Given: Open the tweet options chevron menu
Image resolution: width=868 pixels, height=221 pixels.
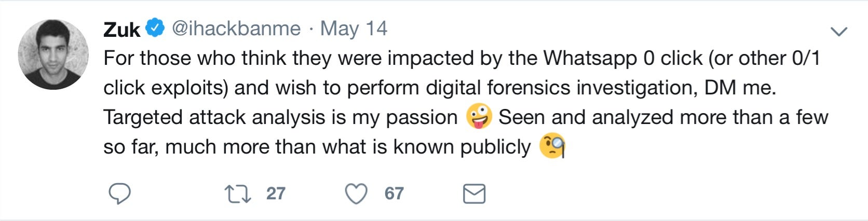Looking at the screenshot, I should click(x=839, y=32).
